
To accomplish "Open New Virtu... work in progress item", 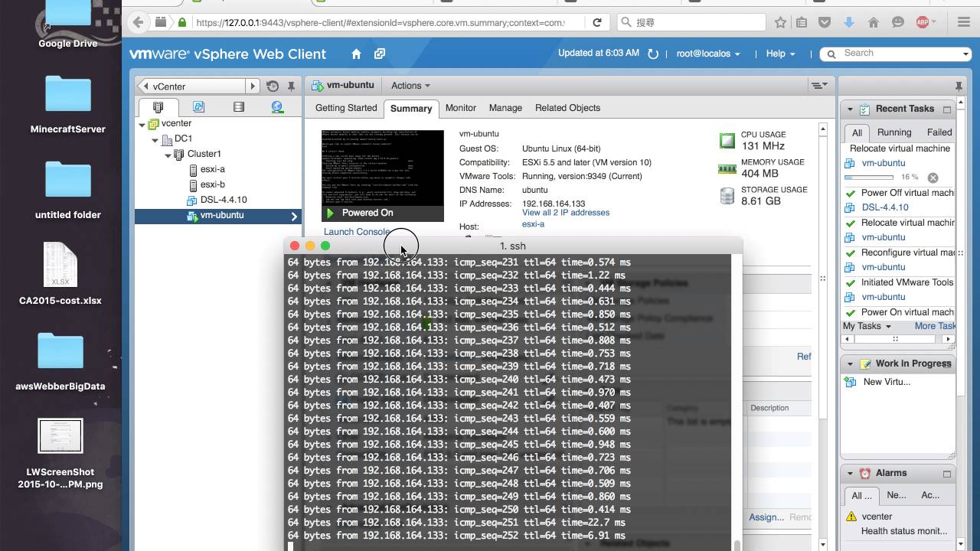I will pos(887,382).
